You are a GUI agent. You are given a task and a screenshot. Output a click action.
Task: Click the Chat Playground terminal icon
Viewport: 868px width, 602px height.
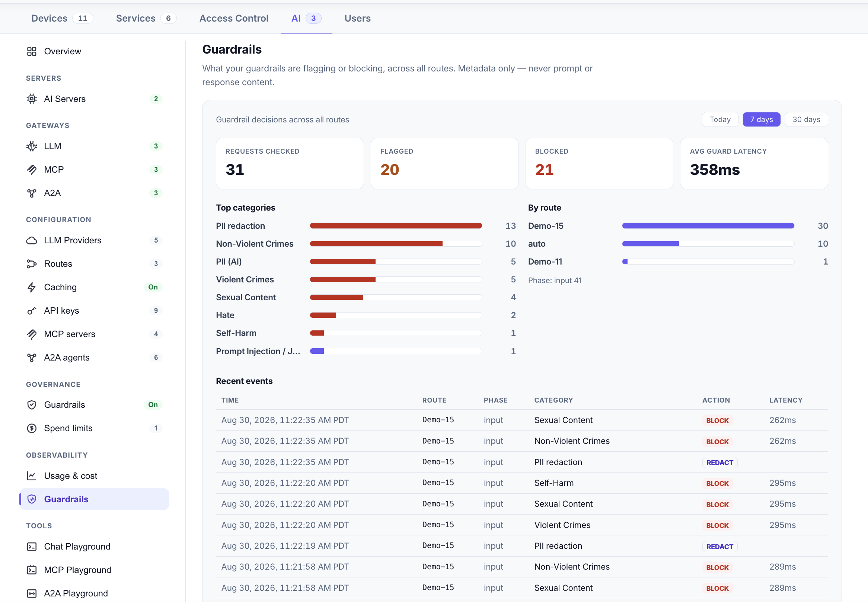(x=32, y=547)
